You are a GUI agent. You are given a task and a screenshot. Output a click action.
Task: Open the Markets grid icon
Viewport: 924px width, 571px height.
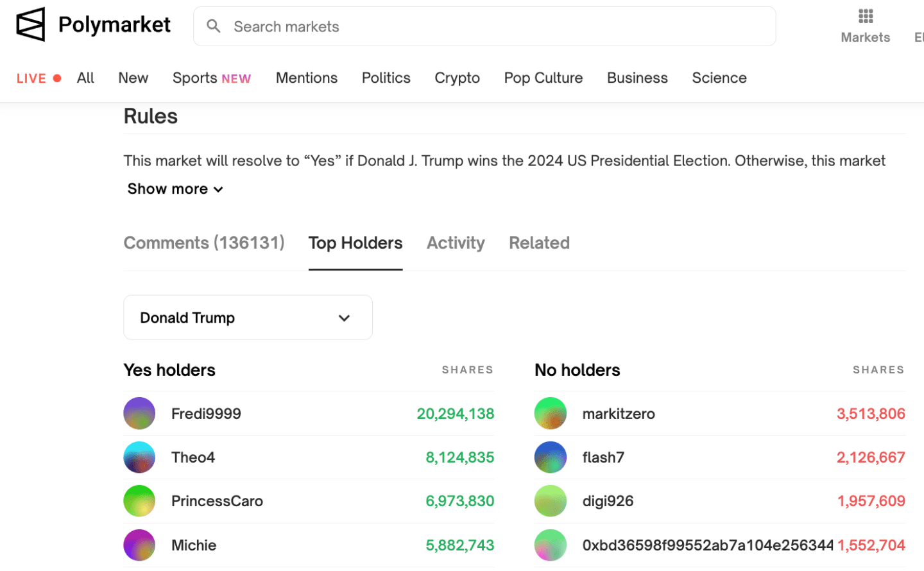(865, 17)
